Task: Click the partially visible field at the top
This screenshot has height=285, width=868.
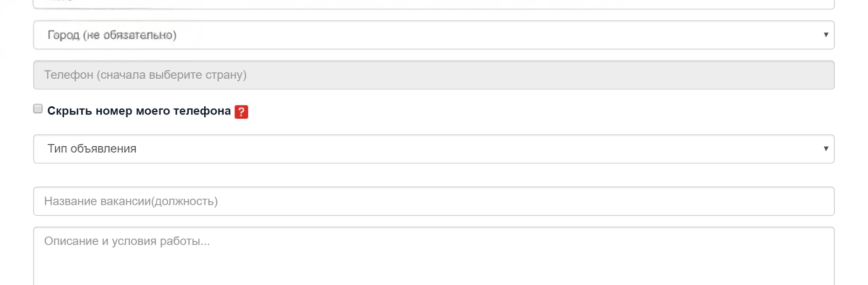Action: click(x=433, y=5)
